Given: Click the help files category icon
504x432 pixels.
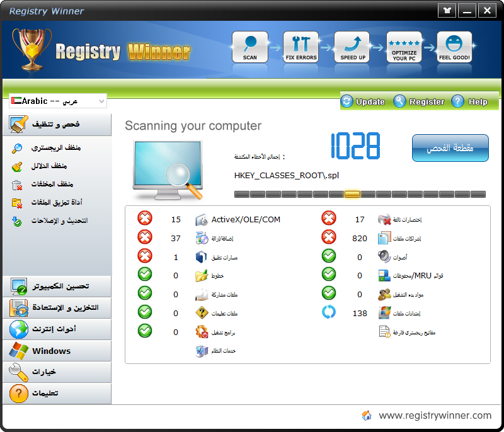Looking at the screenshot, I should click(202, 313).
